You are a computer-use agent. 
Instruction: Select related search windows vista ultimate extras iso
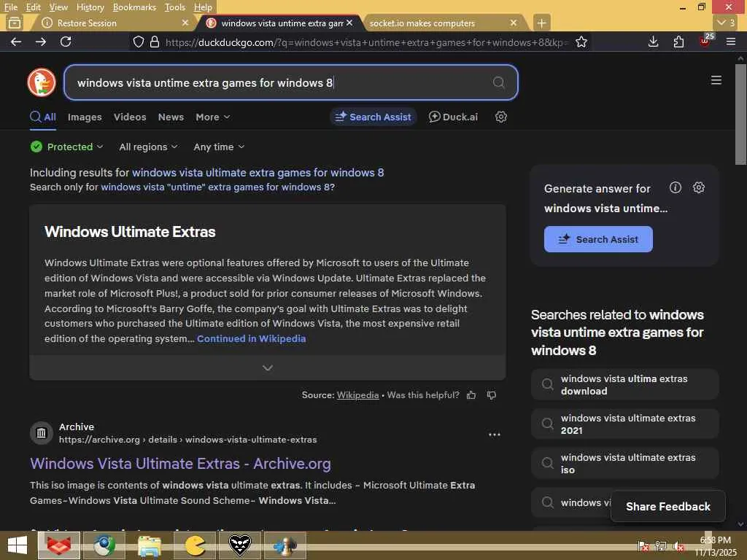624,463
